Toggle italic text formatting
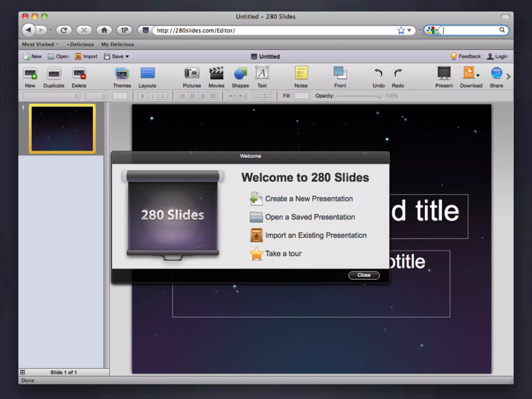The width and height of the screenshot is (532, 399). point(153,96)
